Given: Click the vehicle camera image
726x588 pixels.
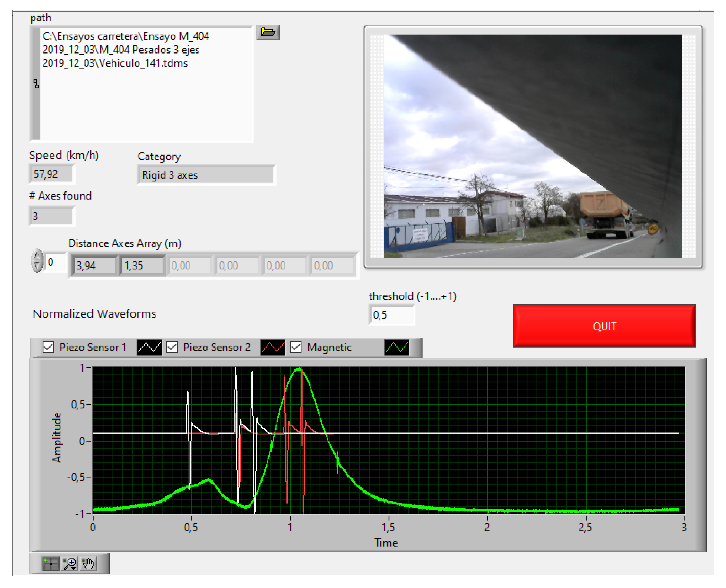Looking at the screenshot, I should (x=532, y=146).
